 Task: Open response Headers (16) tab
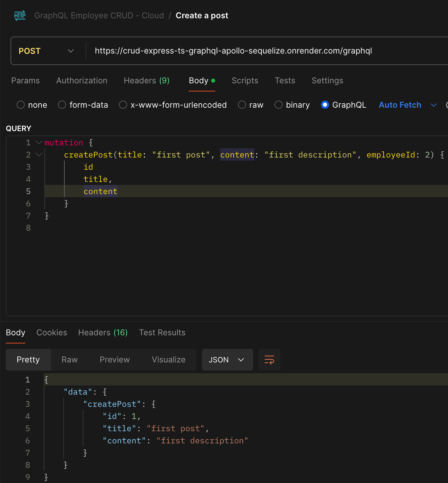[103, 333]
